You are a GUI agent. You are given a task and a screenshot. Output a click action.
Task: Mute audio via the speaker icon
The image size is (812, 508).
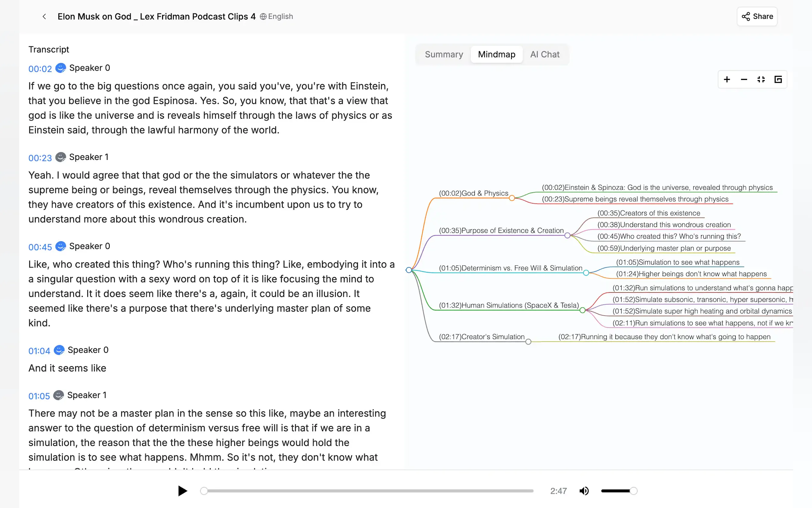coord(584,491)
